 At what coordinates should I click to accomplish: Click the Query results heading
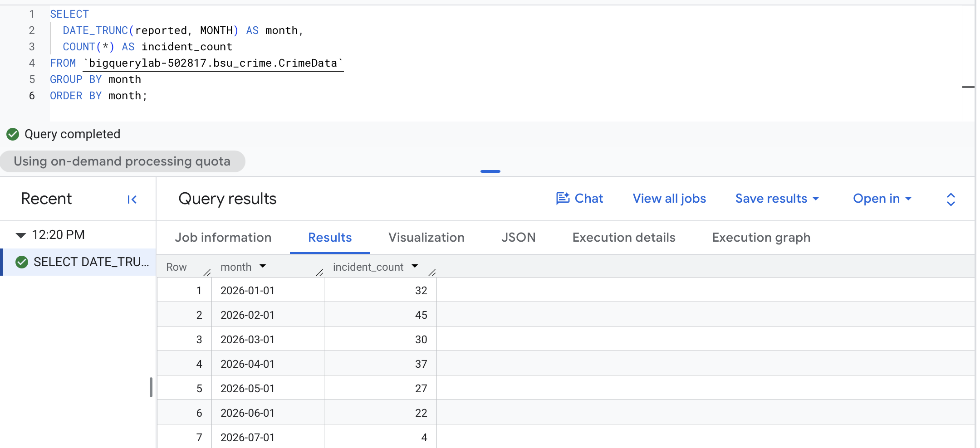(x=227, y=199)
